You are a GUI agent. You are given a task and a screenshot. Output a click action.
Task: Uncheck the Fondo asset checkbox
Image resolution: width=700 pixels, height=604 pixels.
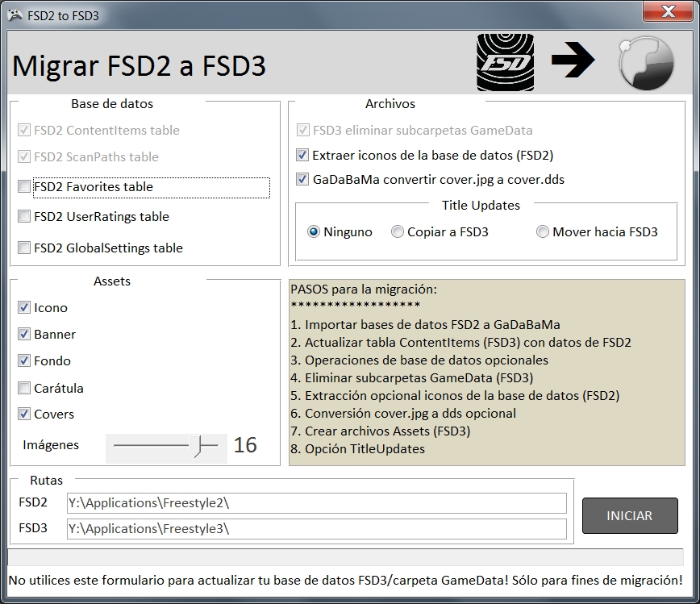click(x=24, y=360)
